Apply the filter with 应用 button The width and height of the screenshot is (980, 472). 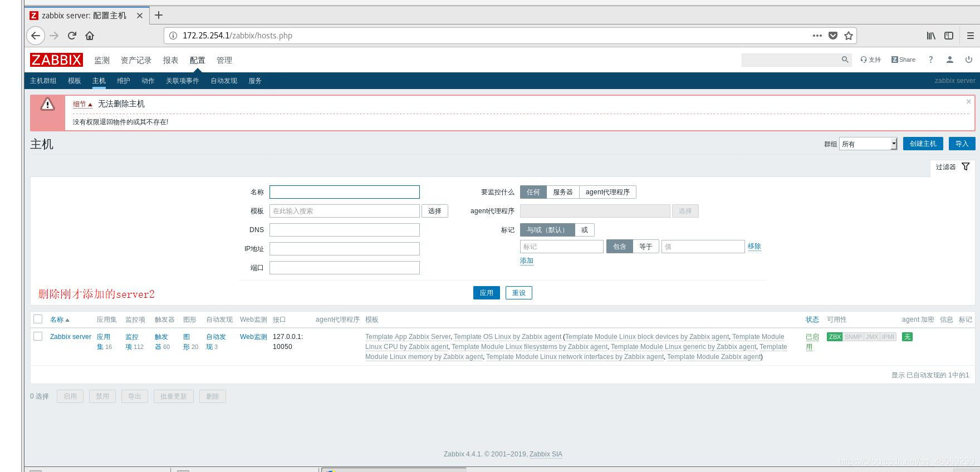pyautogui.click(x=487, y=293)
